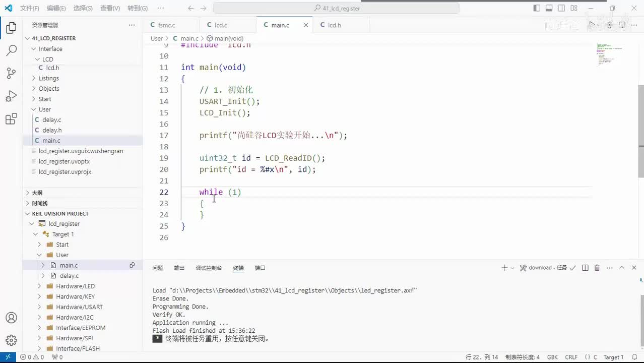Image resolution: width=644 pixels, height=363 pixels.
Task: Open the problems count in status bar
Action: (x=32, y=357)
